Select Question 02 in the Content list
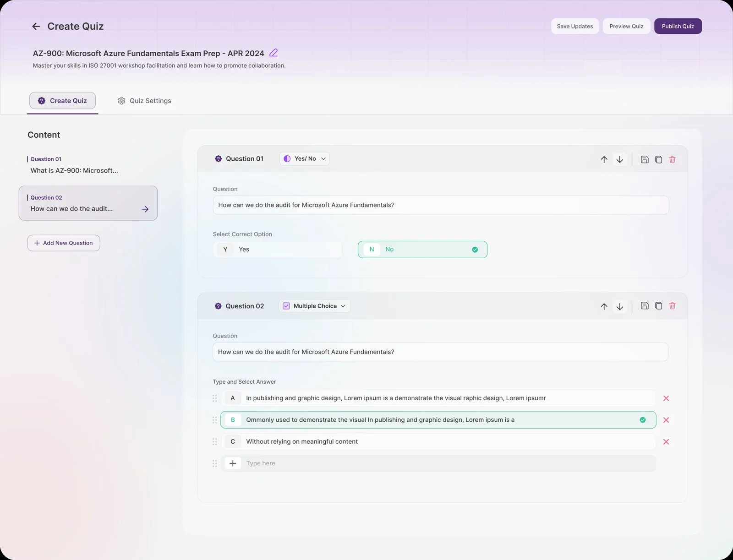 pos(88,203)
